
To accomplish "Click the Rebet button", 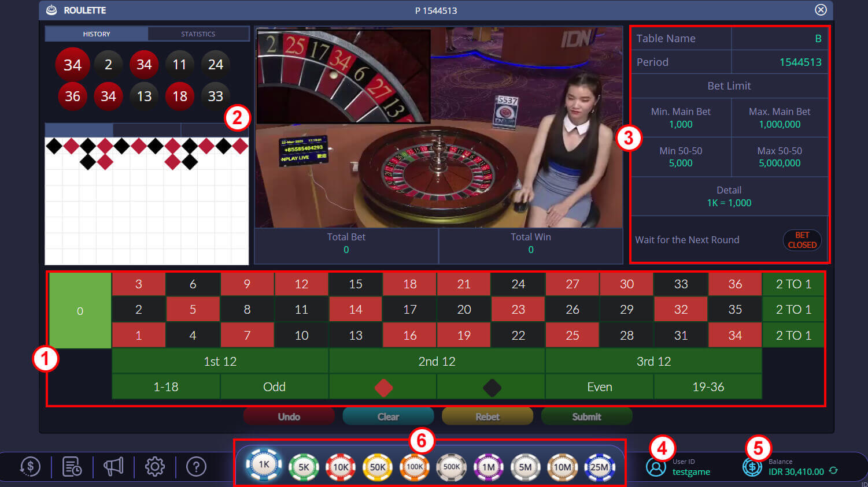I will pos(487,417).
